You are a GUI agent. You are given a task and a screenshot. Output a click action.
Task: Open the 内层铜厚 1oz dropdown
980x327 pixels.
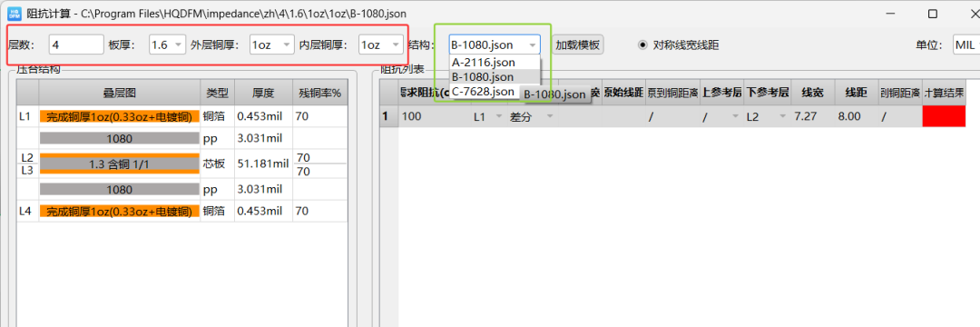tap(380, 45)
